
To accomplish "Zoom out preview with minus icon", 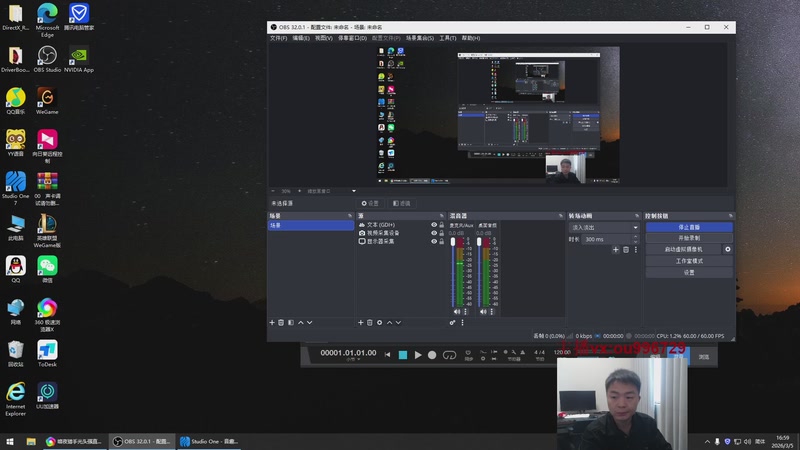I will 273,191.
